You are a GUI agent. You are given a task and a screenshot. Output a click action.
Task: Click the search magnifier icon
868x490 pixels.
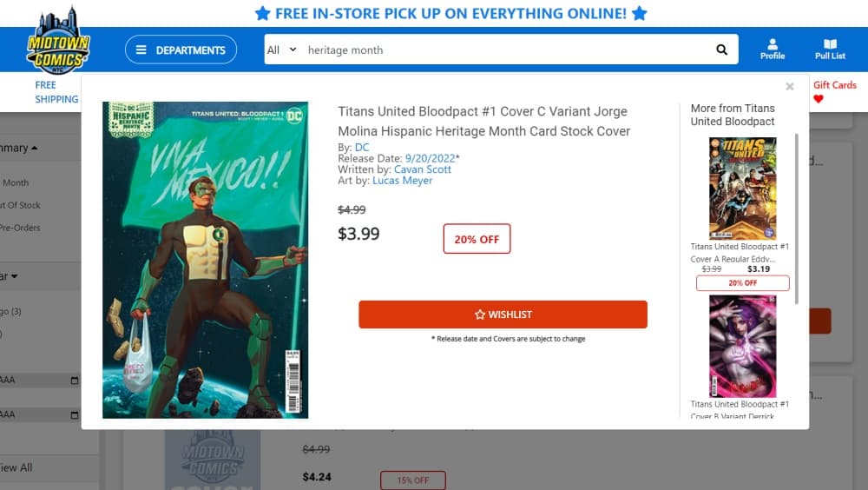click(x=721, y=50)
